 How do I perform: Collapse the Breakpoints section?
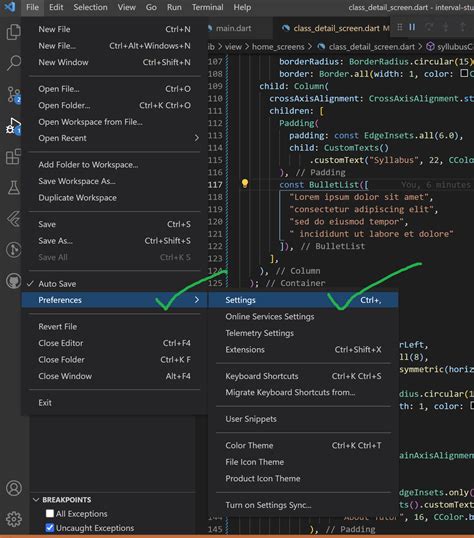pyautogui.click(x=36, y=500)
